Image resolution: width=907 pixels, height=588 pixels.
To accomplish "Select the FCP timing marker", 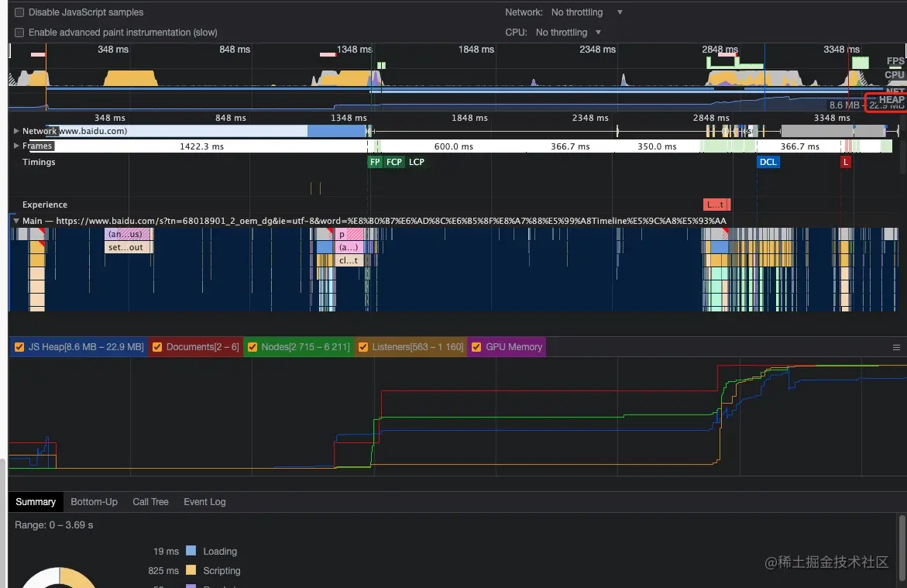I will click(394, 162).
